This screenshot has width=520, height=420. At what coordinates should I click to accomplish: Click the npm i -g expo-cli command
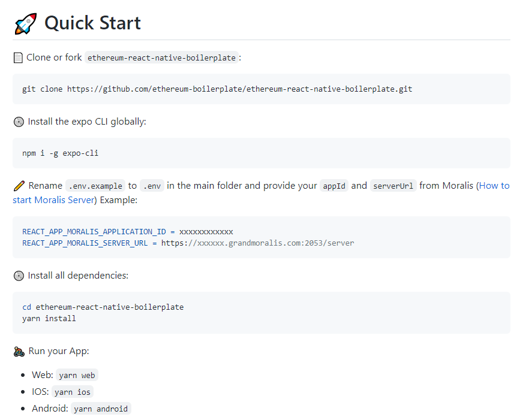(61, 153)
